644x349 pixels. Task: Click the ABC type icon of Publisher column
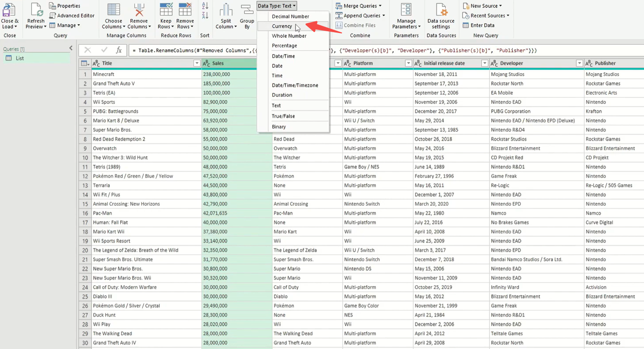click(x=589, y=63)
